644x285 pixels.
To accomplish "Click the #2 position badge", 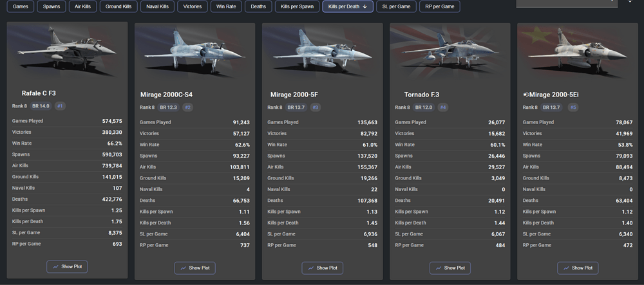I will 187,107.
